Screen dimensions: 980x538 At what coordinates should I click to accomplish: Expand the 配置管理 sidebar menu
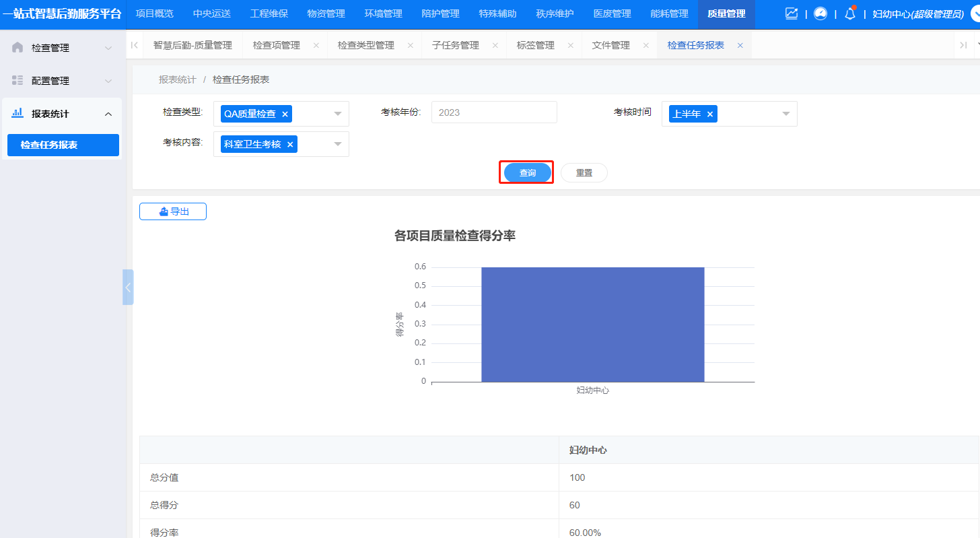(108, 81)
